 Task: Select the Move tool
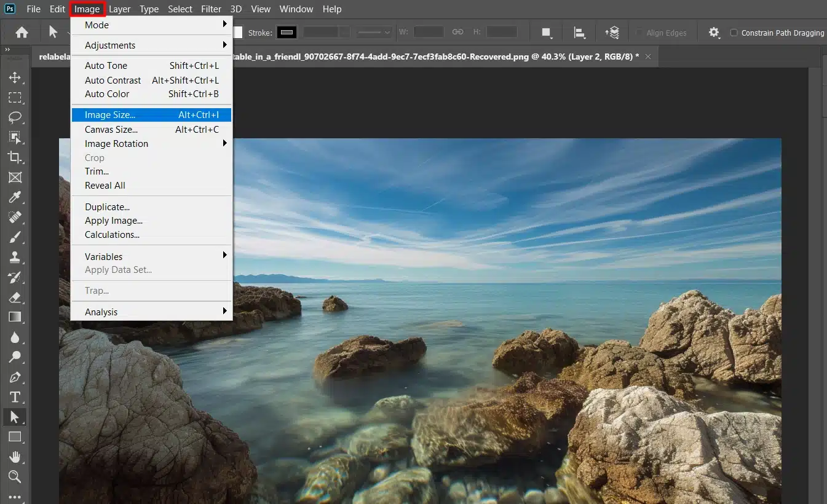(15, 77)
